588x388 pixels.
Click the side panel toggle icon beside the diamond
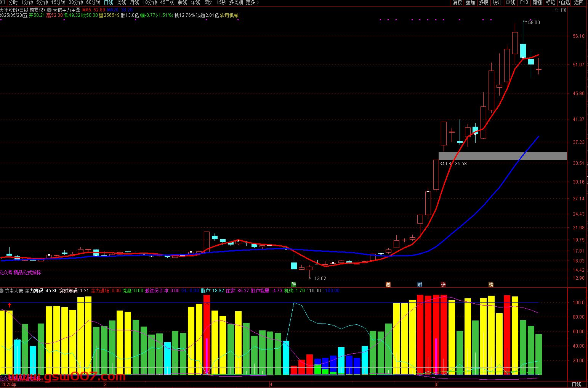pyautogui.click(x=564, y=10)
